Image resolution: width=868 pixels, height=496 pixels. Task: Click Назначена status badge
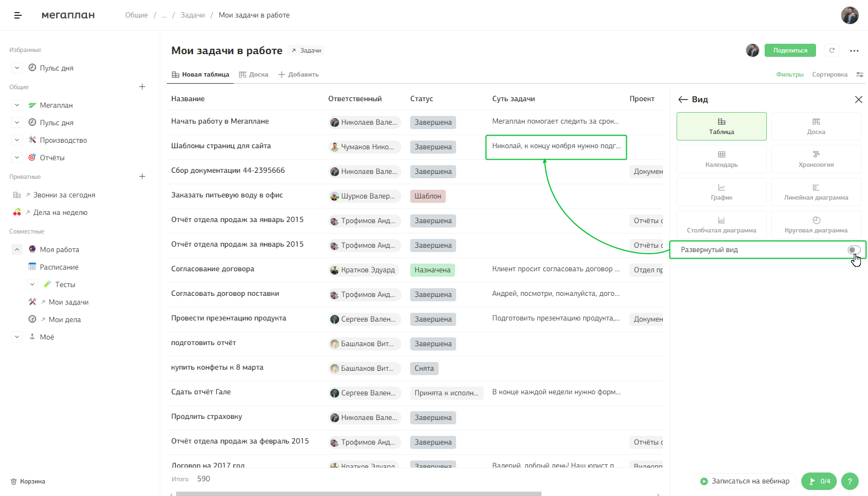pos(432,270)
